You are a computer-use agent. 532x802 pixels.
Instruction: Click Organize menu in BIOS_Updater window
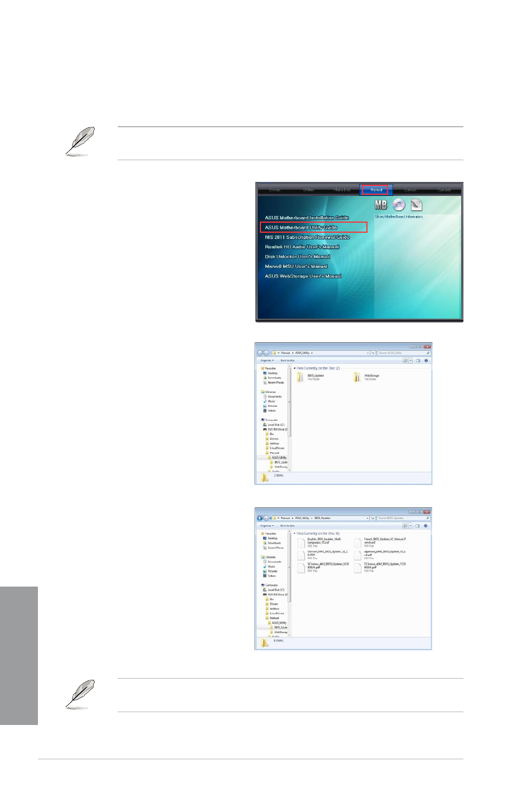[x=267, y=526]
